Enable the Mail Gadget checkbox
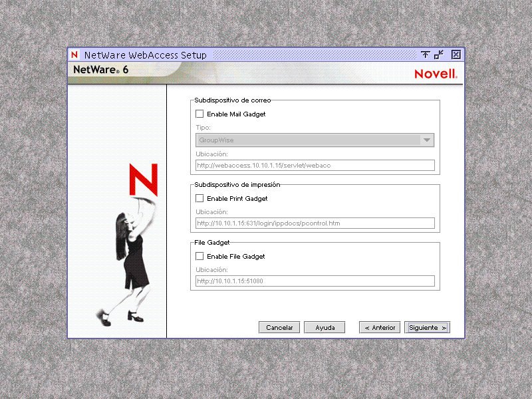This screenshot has height=399, width=532. 199,114
